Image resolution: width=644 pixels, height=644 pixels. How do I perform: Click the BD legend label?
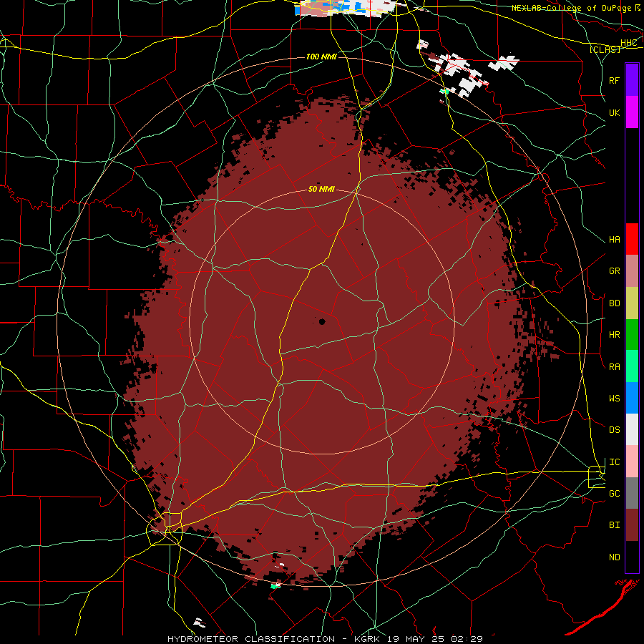614,303
